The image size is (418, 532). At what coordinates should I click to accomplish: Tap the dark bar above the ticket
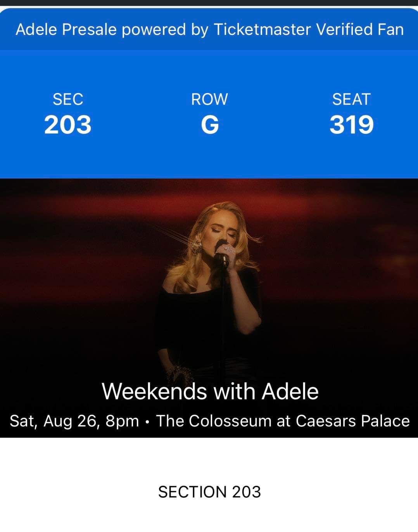tap(209, 3)
